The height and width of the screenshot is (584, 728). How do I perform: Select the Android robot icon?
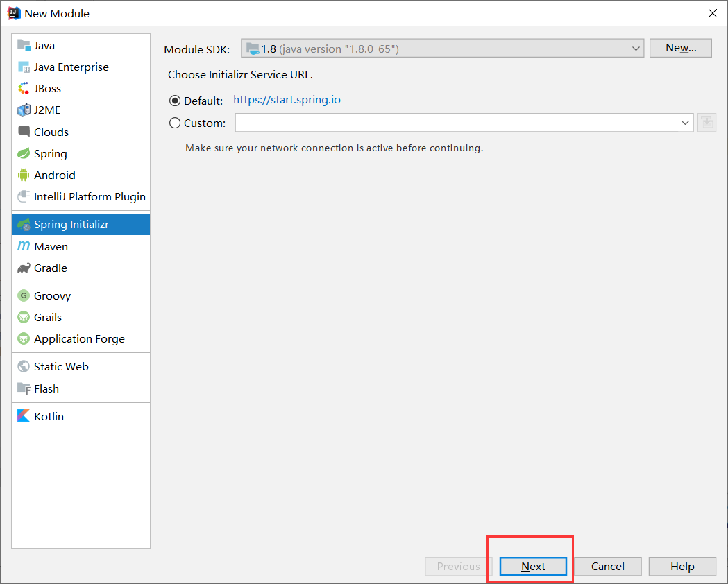[x=24, y=175]
